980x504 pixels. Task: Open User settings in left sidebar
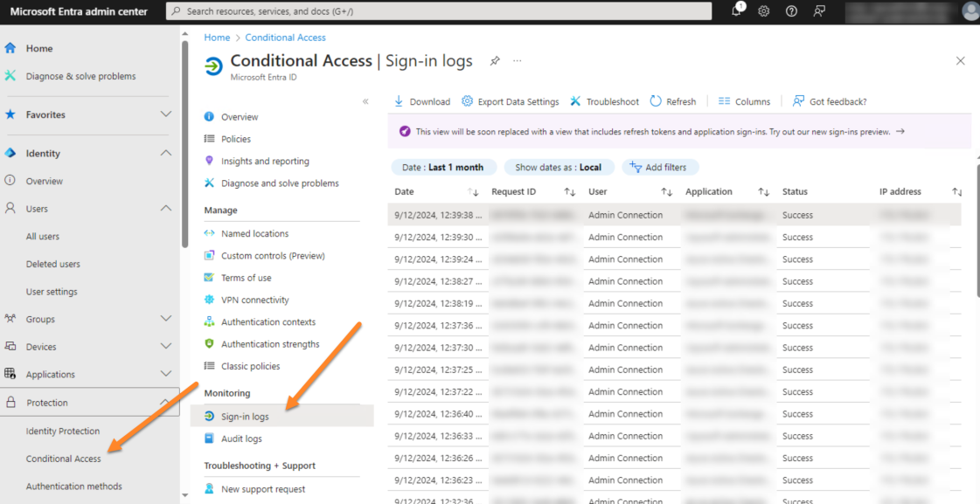[52, 291]
